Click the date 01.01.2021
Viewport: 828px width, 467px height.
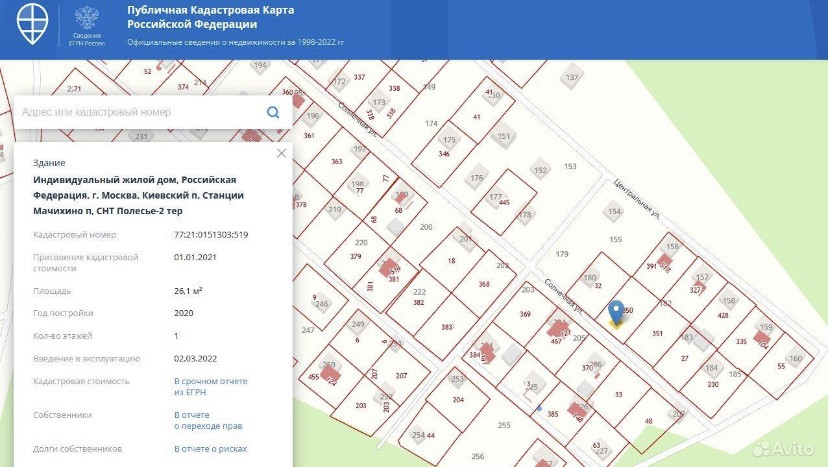pos(195,257)
